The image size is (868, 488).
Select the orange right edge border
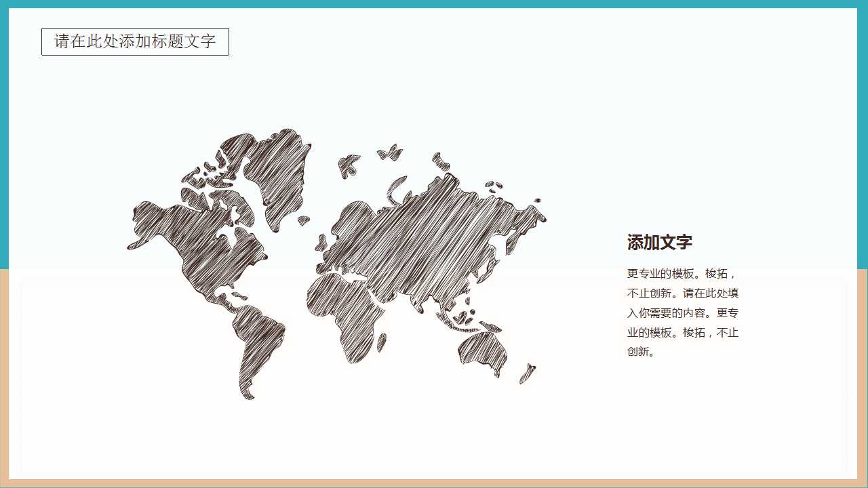pos(863,373)
